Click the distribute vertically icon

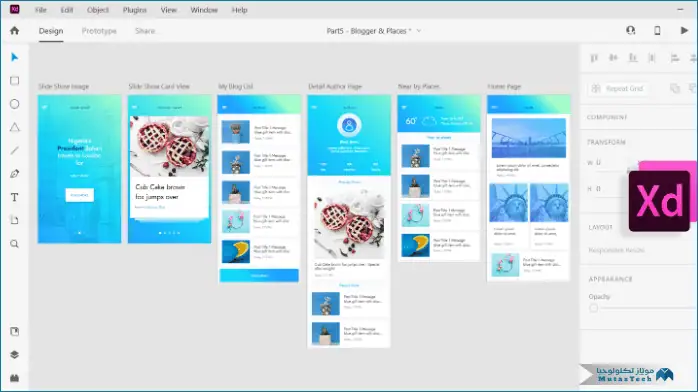pos(652,57)
